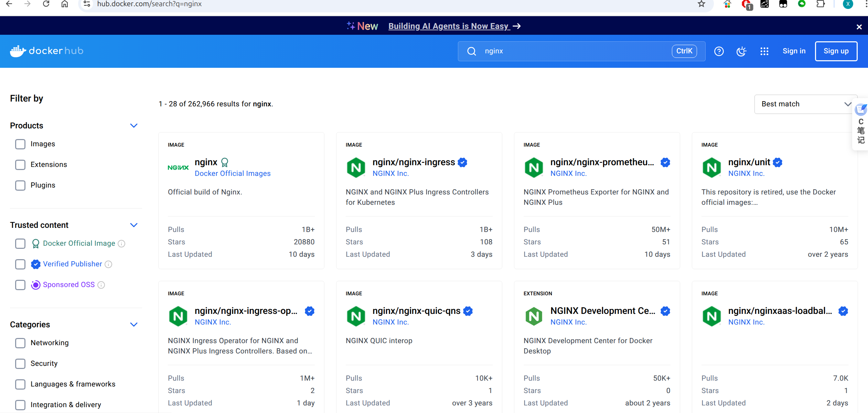Click the Sign up button
The width and height of the screenshot is (868, 413).
click(836, 51)
